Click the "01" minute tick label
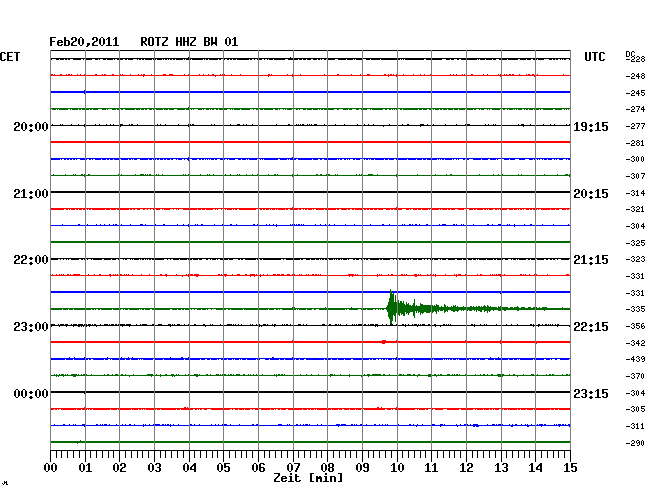 pyautogui.click(x=85, y=468)
